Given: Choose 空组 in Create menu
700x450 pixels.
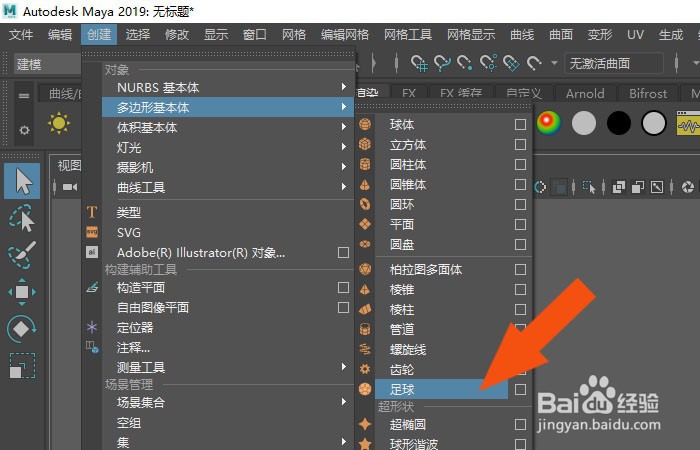Looking at the screenshot, I should click(228, 422).
